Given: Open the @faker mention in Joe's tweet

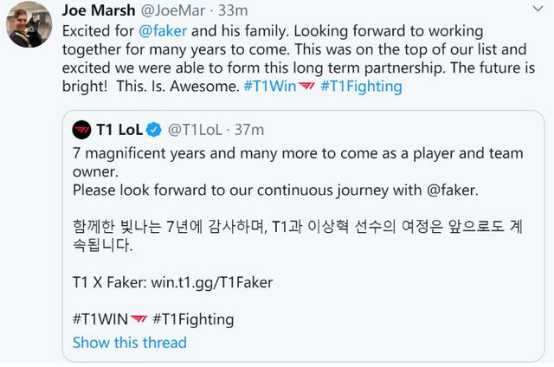Looking at the screenshot, I should pos(163,31).
